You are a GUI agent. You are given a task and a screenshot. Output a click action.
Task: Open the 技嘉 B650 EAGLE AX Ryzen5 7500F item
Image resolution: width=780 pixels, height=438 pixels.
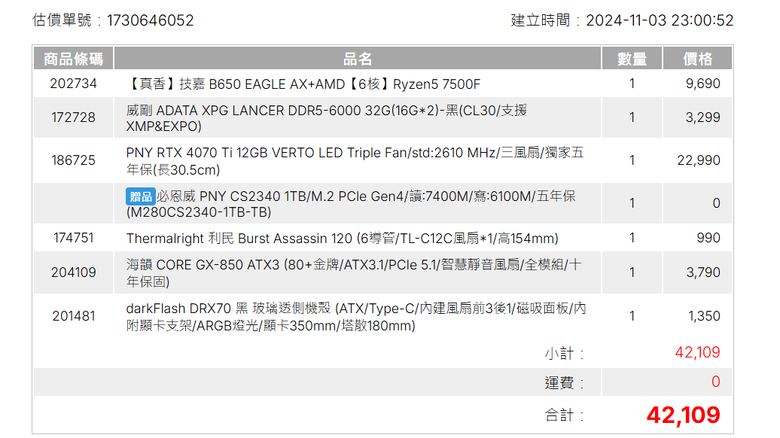point(303,84)
